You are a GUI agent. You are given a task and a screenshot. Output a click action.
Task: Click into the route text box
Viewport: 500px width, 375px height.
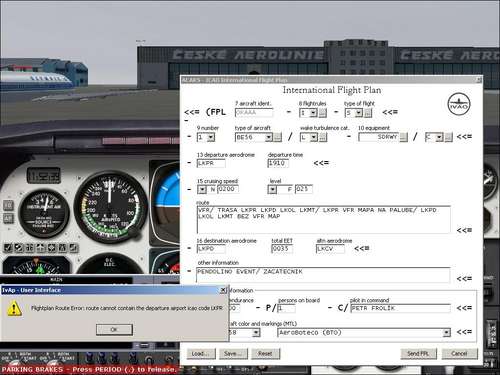(x=323, y=219)
